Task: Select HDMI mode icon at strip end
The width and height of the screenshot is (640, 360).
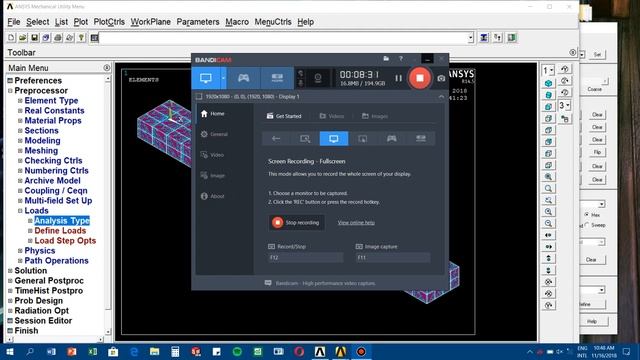Action: click(x=420, y=139)
